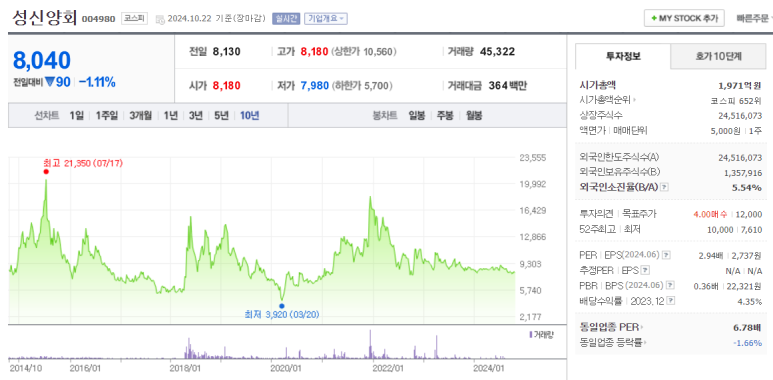Select the 5년 line chart period
The width and height of the screenshot is (773, 380).
coord(221,116)
